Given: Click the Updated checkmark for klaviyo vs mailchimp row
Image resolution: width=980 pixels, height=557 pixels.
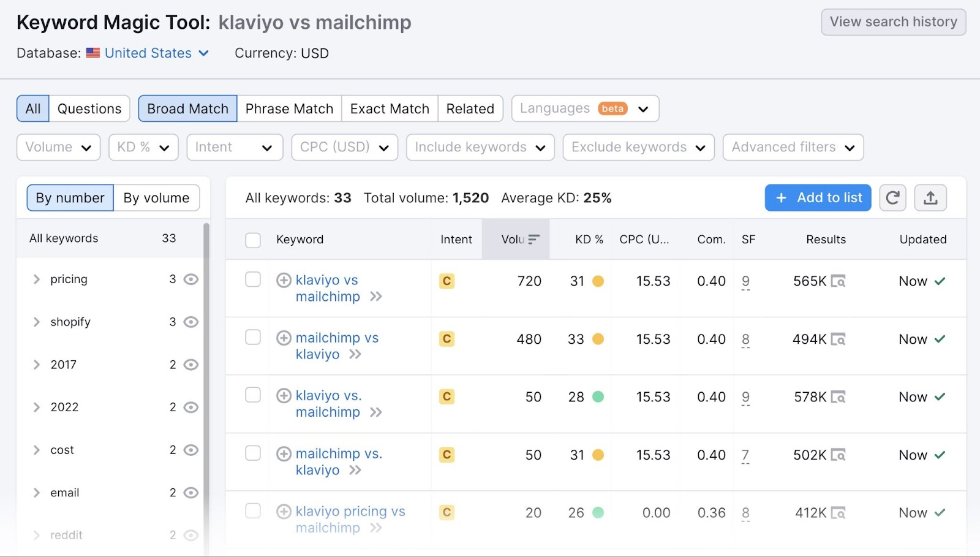Looking at the screenshot, I should coord(940,281).
